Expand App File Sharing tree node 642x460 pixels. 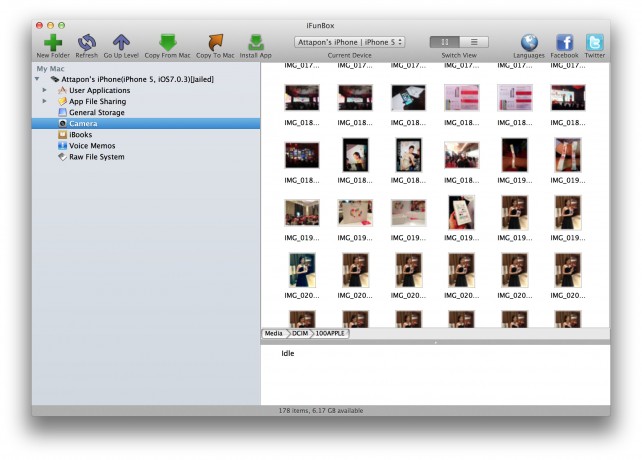[44, 101]
